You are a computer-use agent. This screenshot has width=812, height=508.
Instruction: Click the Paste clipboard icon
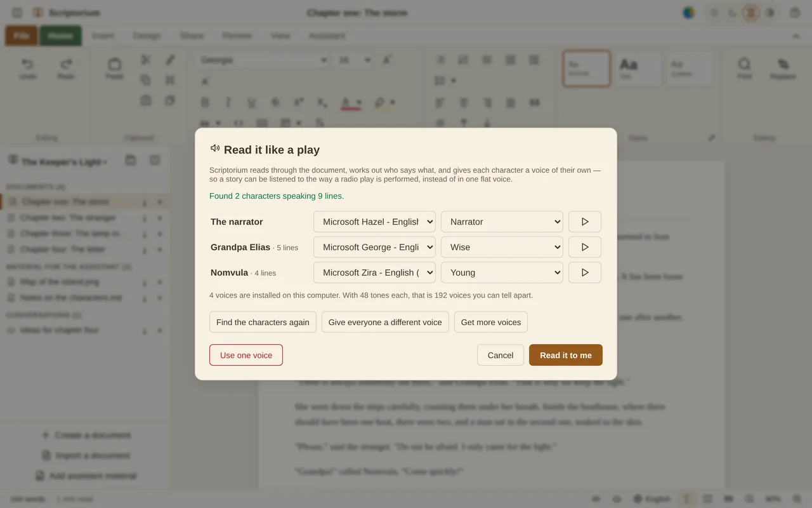[x=114, y=64]
